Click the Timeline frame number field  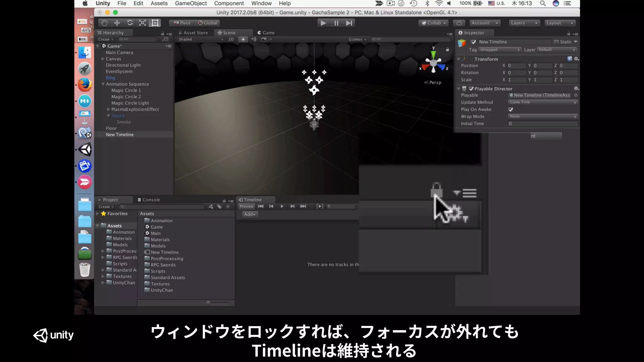tap(341, 206)
